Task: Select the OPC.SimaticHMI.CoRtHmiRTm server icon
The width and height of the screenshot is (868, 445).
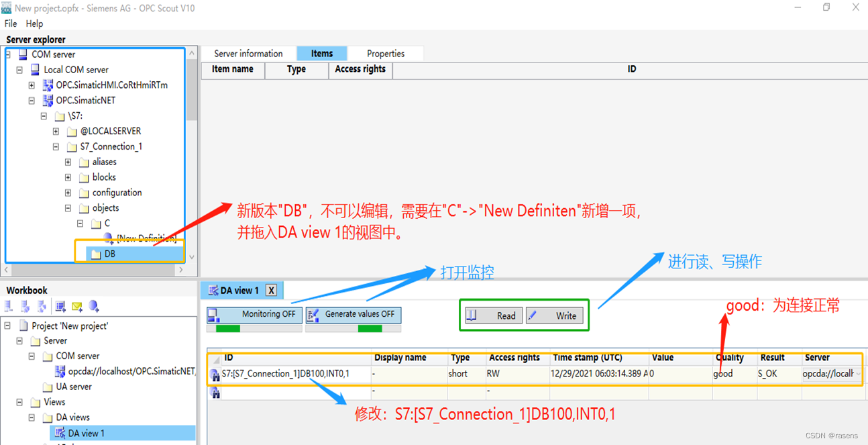Action: [48, 85]
